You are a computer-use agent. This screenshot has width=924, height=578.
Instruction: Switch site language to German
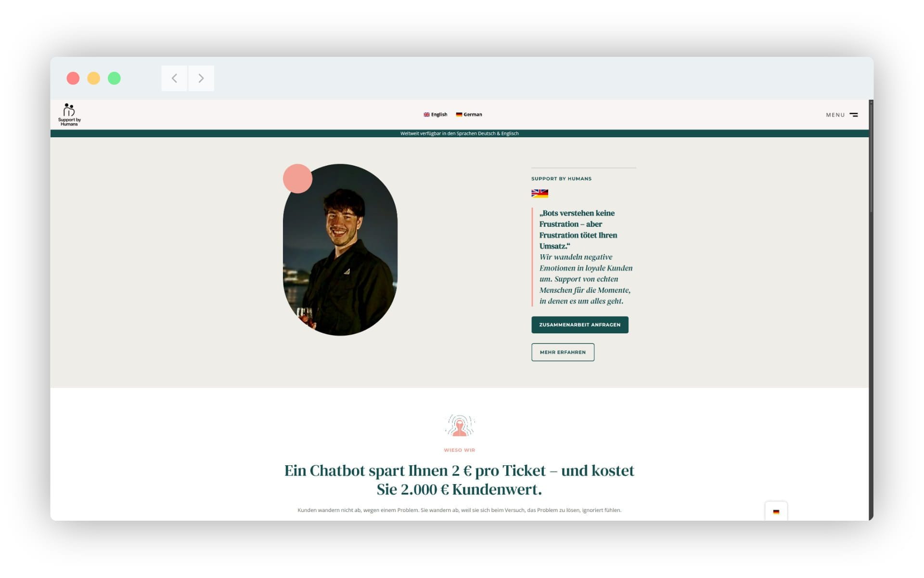(469, 115)
